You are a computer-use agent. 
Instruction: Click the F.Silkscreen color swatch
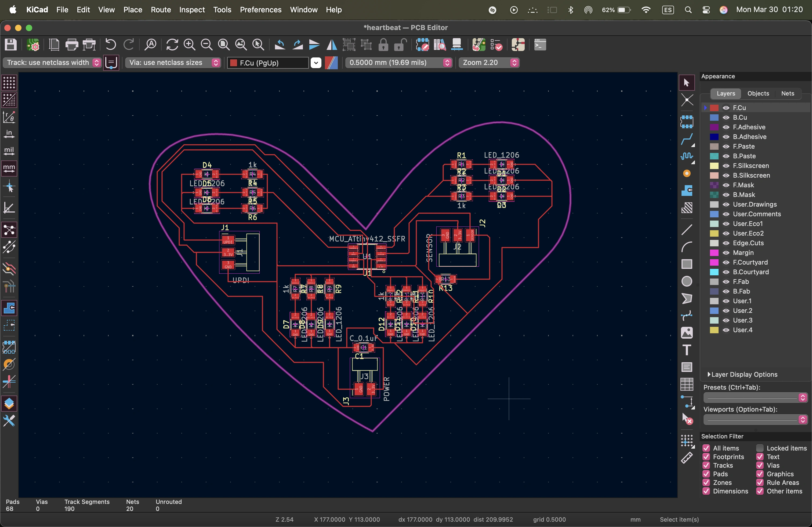(714, 166)
